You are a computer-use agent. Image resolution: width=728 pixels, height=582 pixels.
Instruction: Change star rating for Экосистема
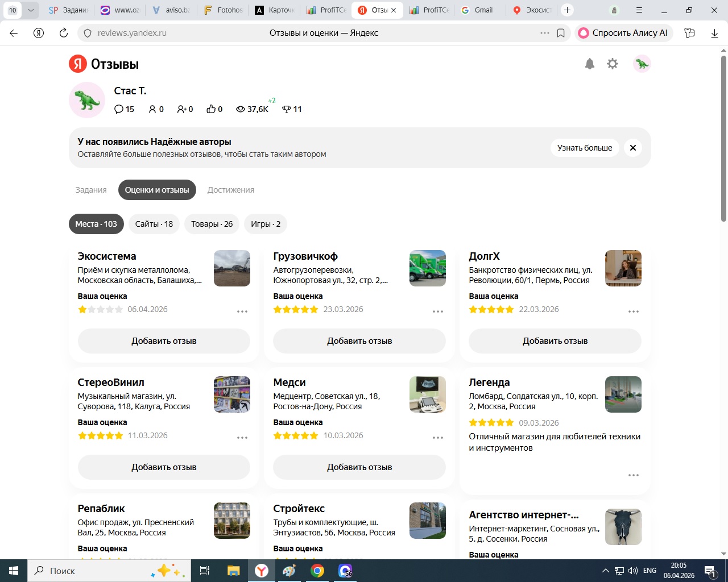click(x=101, y=309)
